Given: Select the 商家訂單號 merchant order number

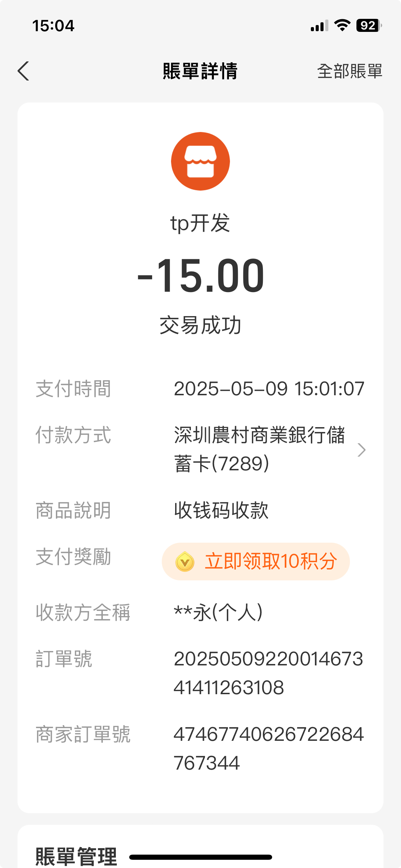Looking at the screenshot, I should [x=268, y=749].
